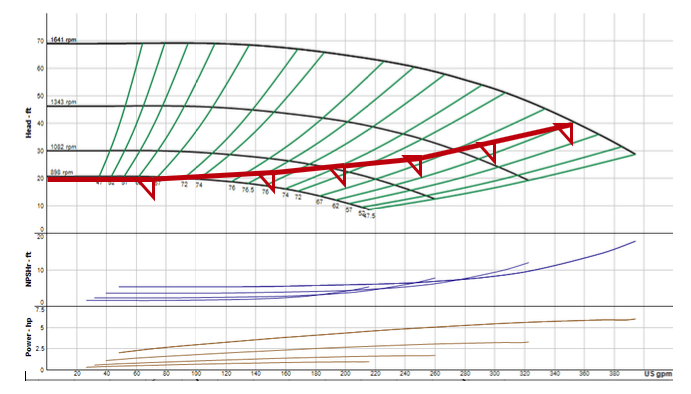Click the 62 efficiency label

pos(335,206)
